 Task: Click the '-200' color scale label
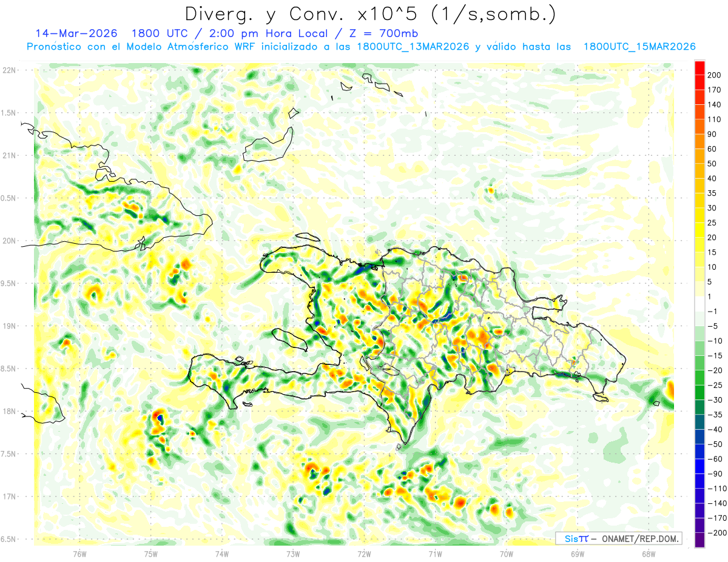click(x=718, y=533)
